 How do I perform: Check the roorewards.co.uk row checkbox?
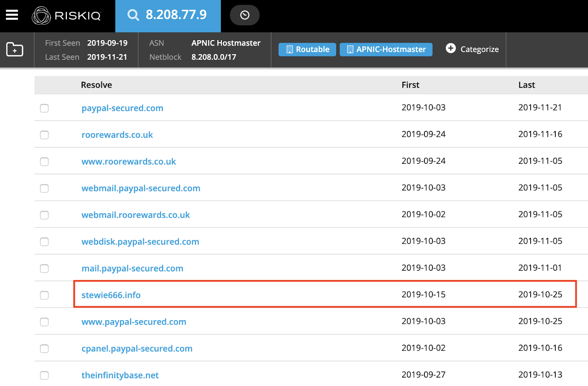coord(44,135)
